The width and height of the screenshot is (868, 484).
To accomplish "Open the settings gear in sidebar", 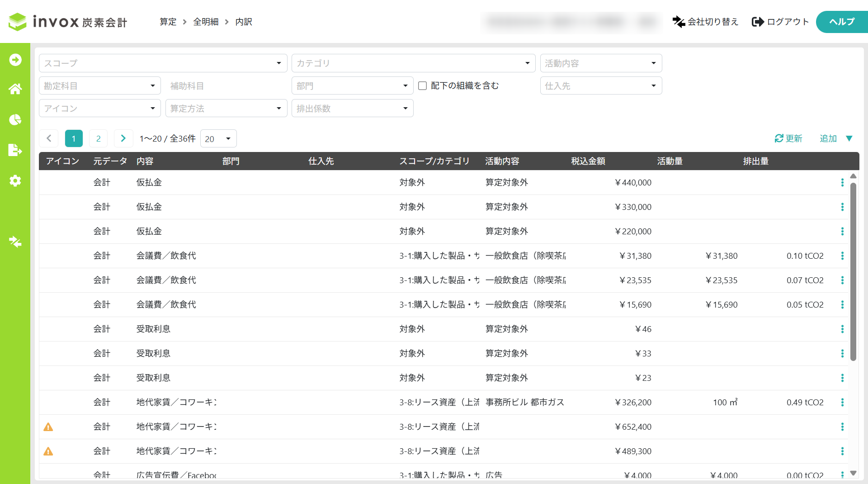I will 15,180.
